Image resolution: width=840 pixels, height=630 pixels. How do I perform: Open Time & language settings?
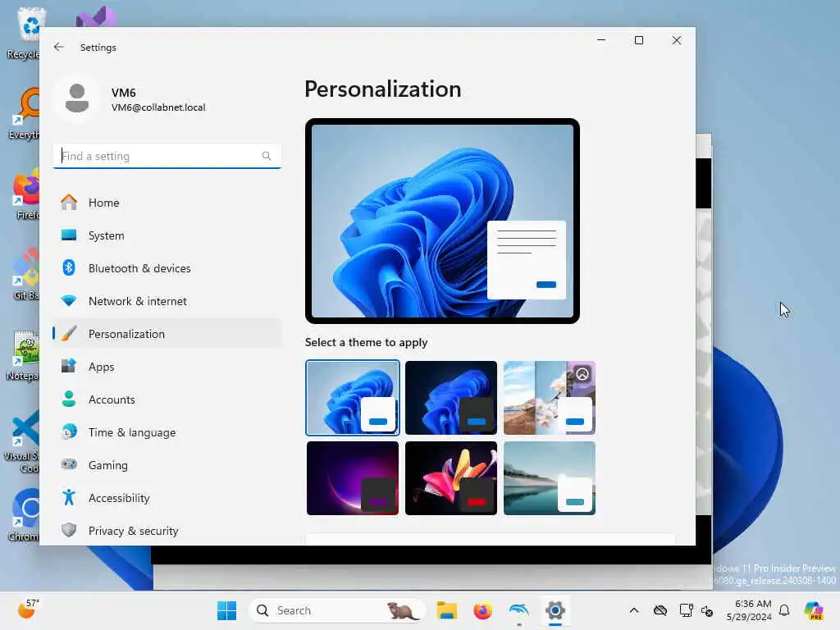167,432
